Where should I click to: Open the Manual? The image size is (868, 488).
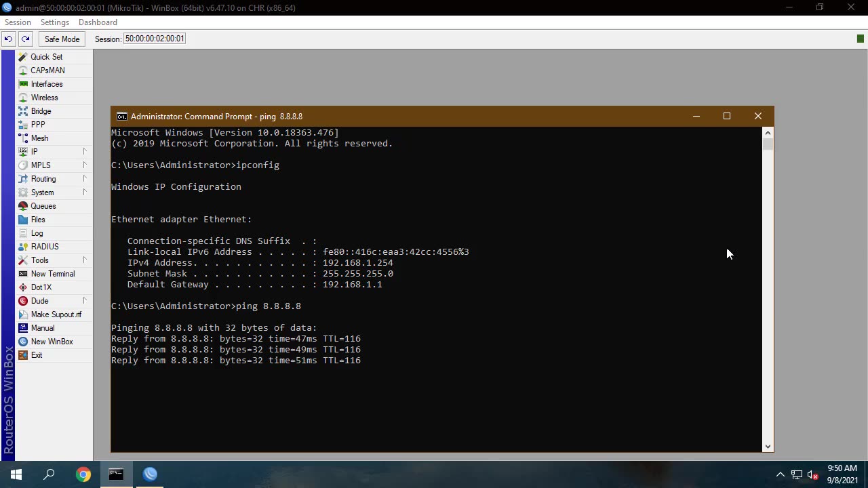click(42, 328)
